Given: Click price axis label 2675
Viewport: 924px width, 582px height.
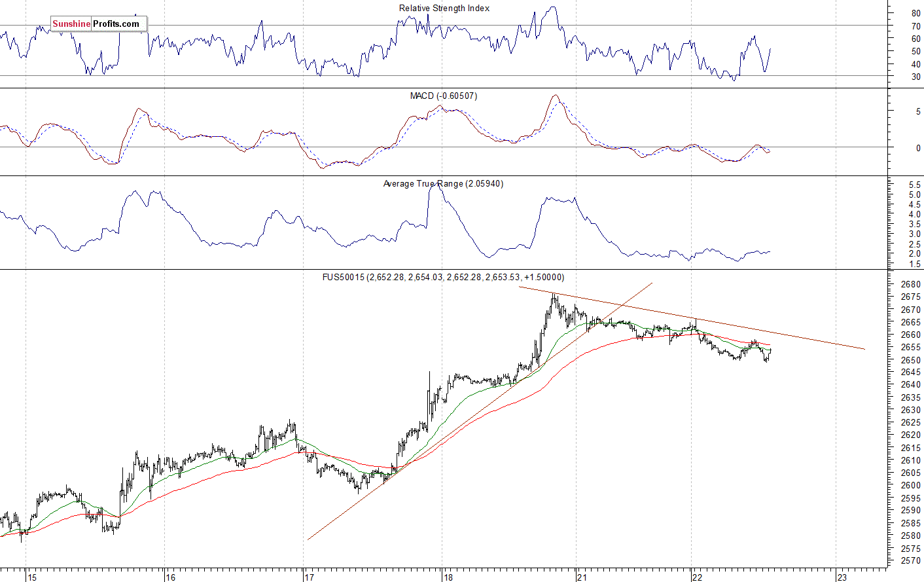Looking at the screenshot, I should point(911,297).
